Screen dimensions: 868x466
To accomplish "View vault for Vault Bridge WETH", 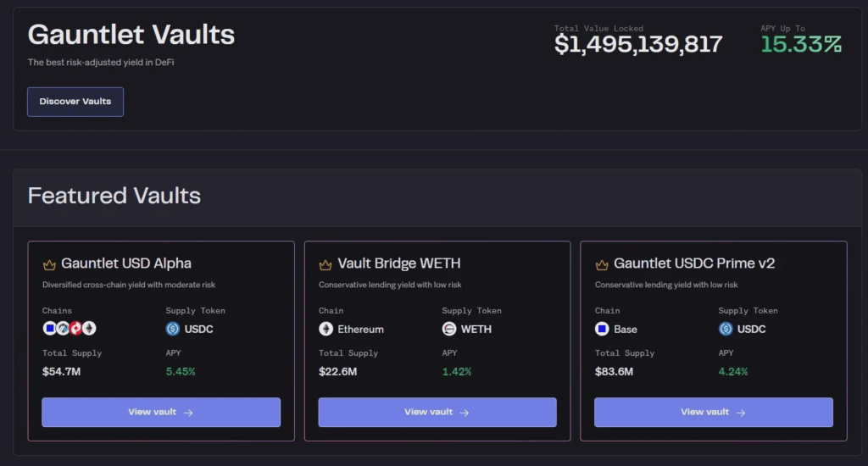I will point(437,412).
